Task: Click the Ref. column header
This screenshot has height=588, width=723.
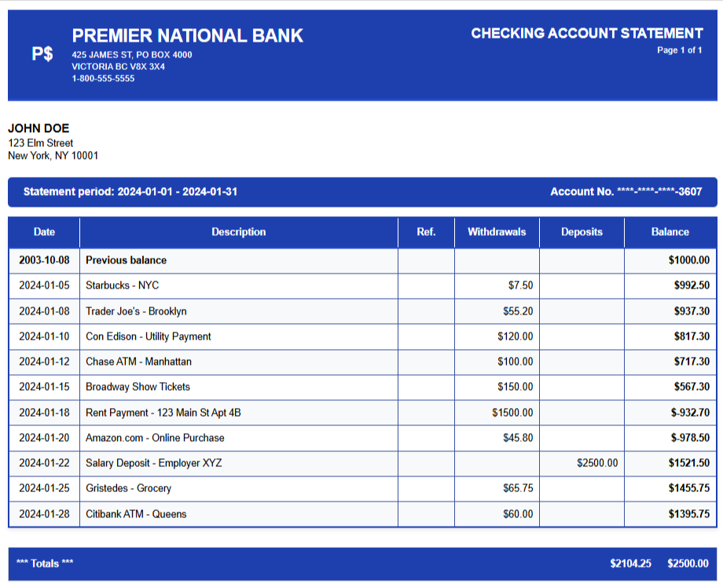Action: (426, 232)
